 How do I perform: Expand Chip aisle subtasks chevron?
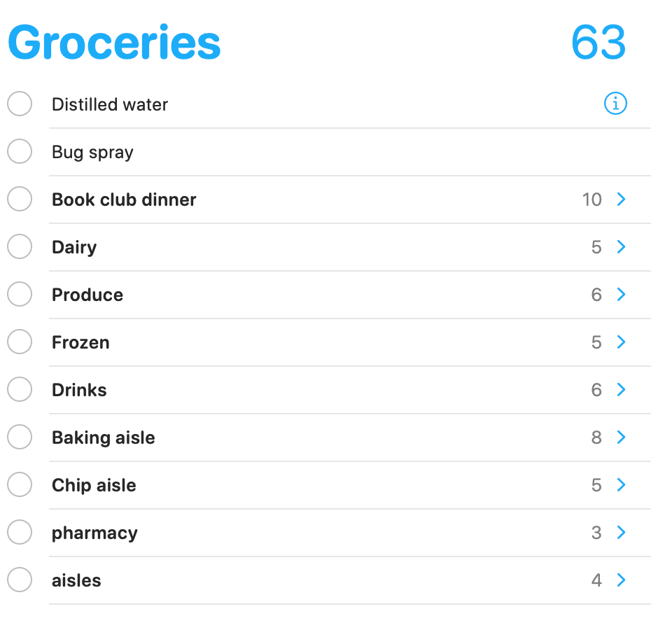click(621, 485)
